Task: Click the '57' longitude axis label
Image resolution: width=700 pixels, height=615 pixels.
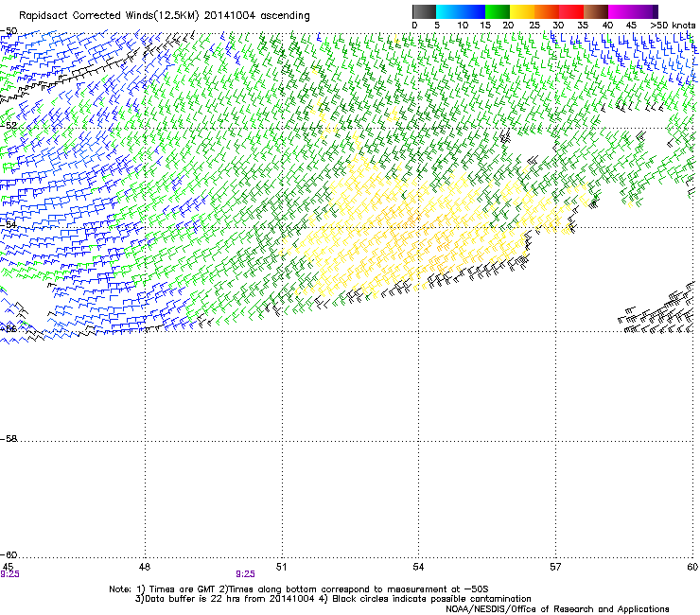Action: click(555, 567)
